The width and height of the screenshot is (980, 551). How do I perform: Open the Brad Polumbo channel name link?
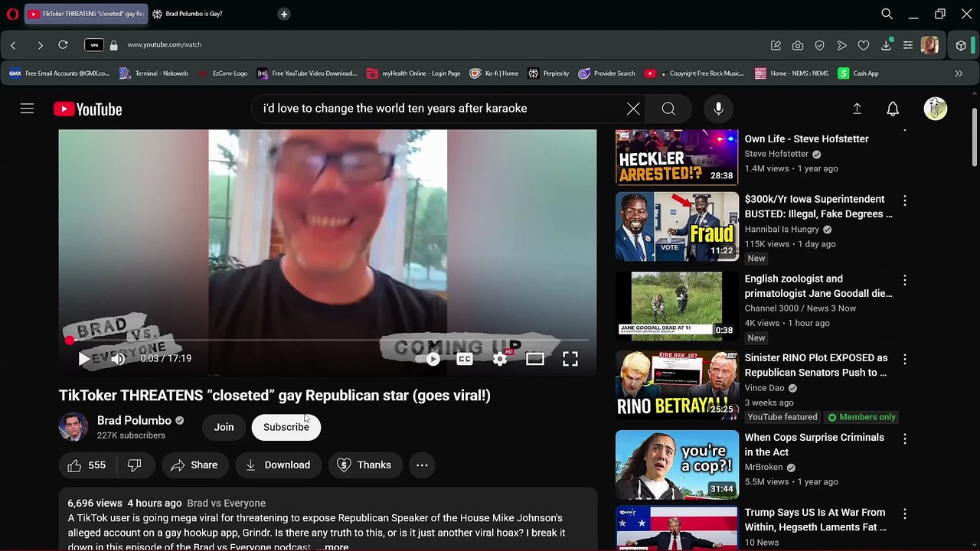coord(134,420)
